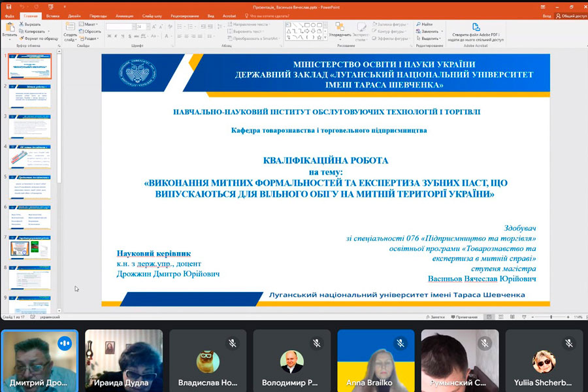Click the muted microphone icon on Yuliia Shcherb's tile
Image resolution: width=588 pixels, height=392 pixels.
tap(568, 343)
